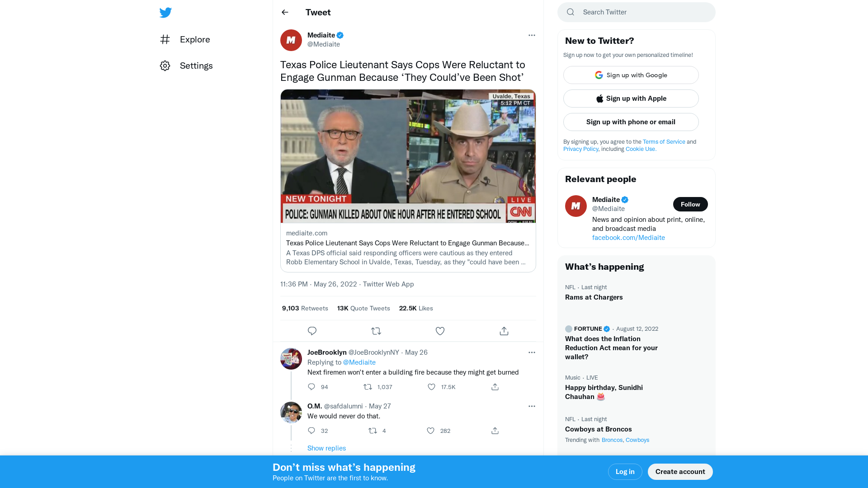Click Create account button

click(680, 472)
